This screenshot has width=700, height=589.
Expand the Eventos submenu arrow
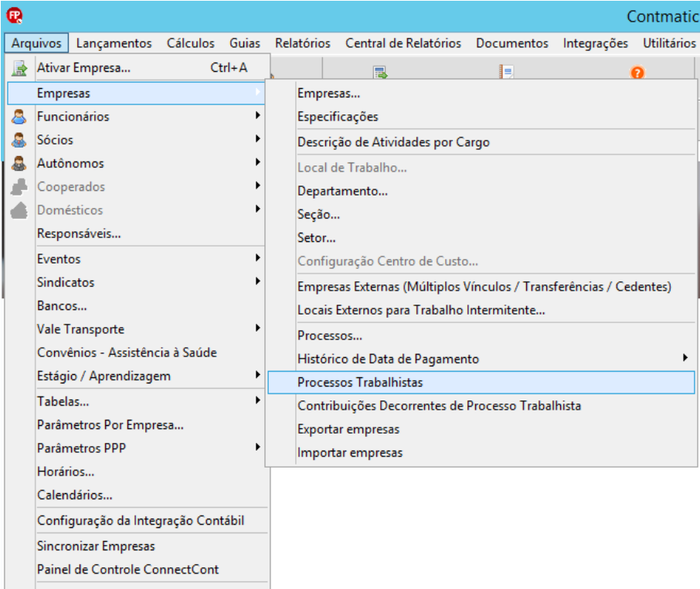[x=258, y=257]
